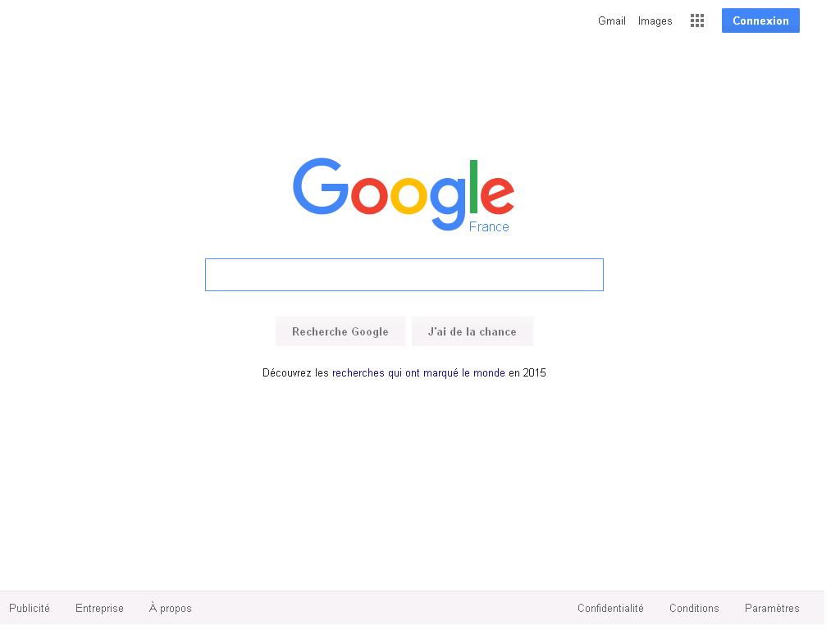Open the Google apps grid icon

tap(697, 21)
